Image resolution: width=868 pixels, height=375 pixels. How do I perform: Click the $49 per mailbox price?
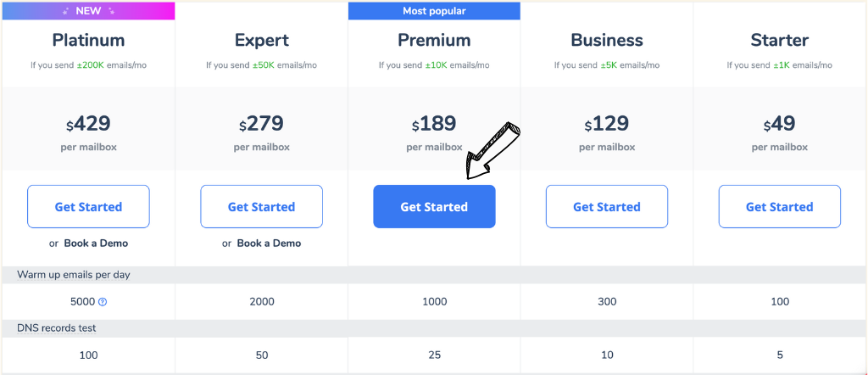click(x=780, y=133)
